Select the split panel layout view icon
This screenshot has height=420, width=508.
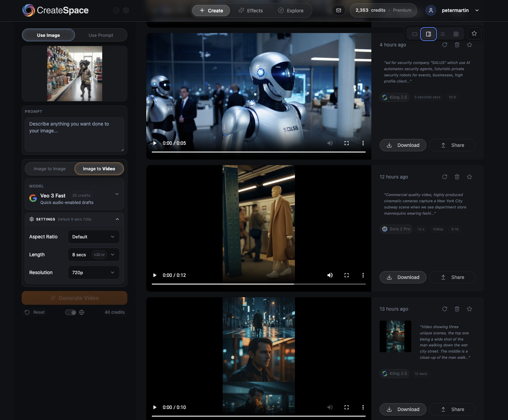(428, 34)
